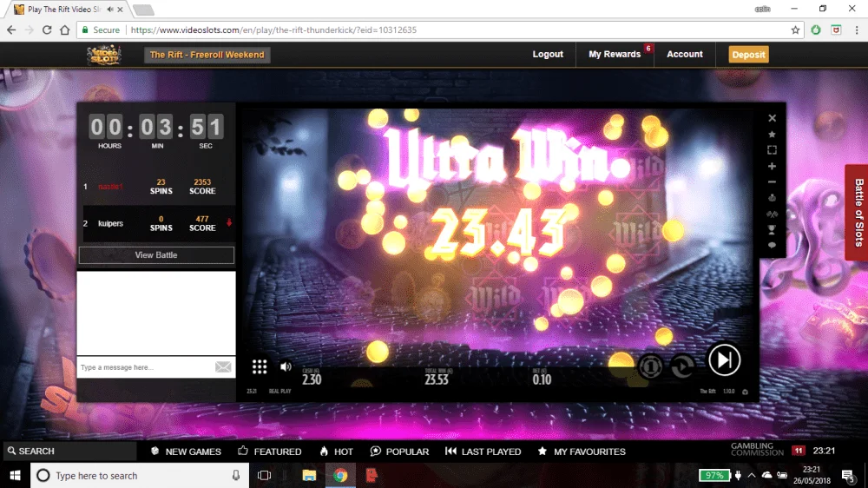868x488 pixels.
Task: Open the action center notifications icon
Action: pyautogui.click(x=848, y=475)
